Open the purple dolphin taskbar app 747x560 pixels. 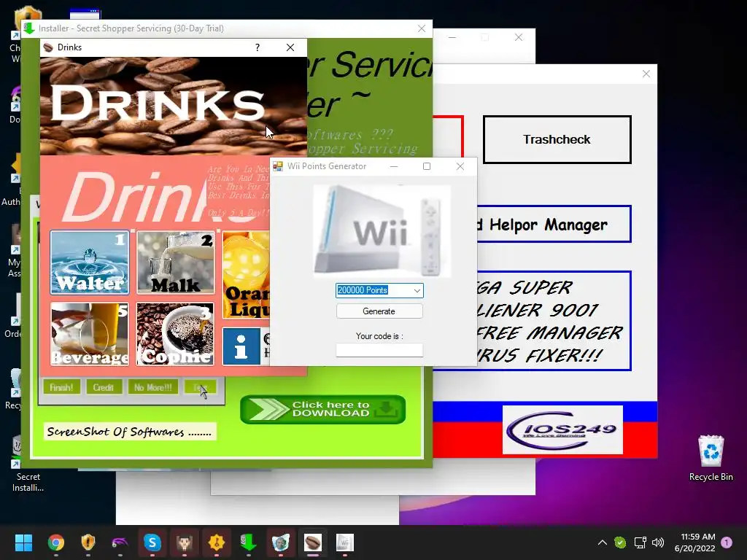tap(120, 542)
